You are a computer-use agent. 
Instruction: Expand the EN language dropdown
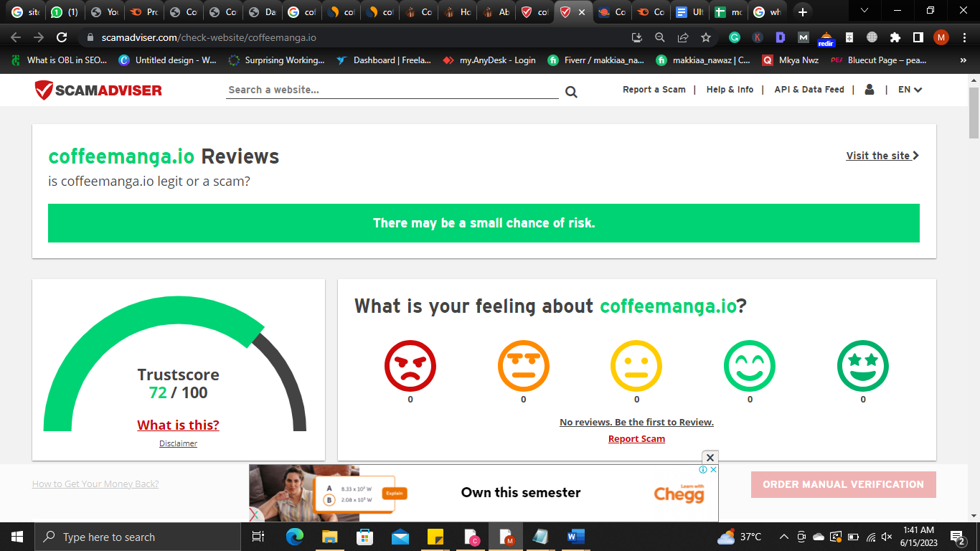910,90
